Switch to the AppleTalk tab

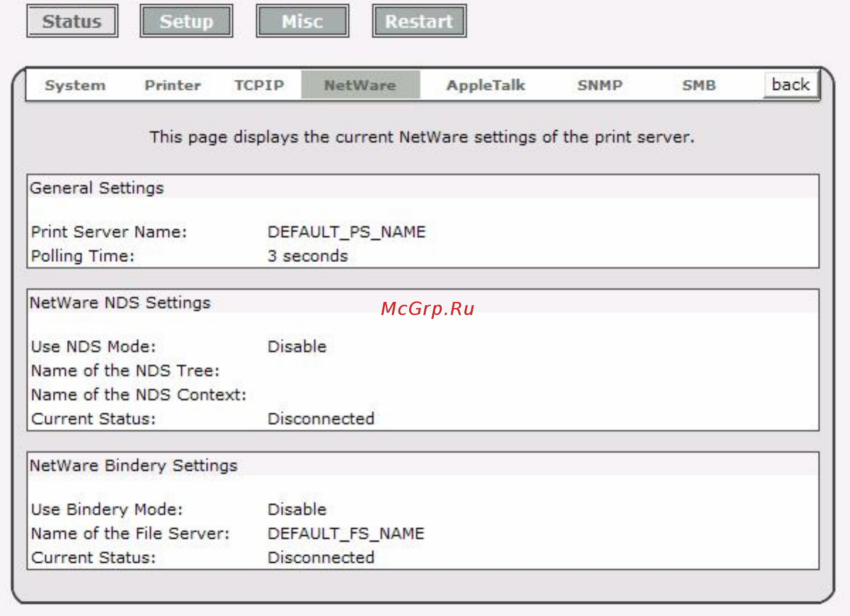(486, 85)
